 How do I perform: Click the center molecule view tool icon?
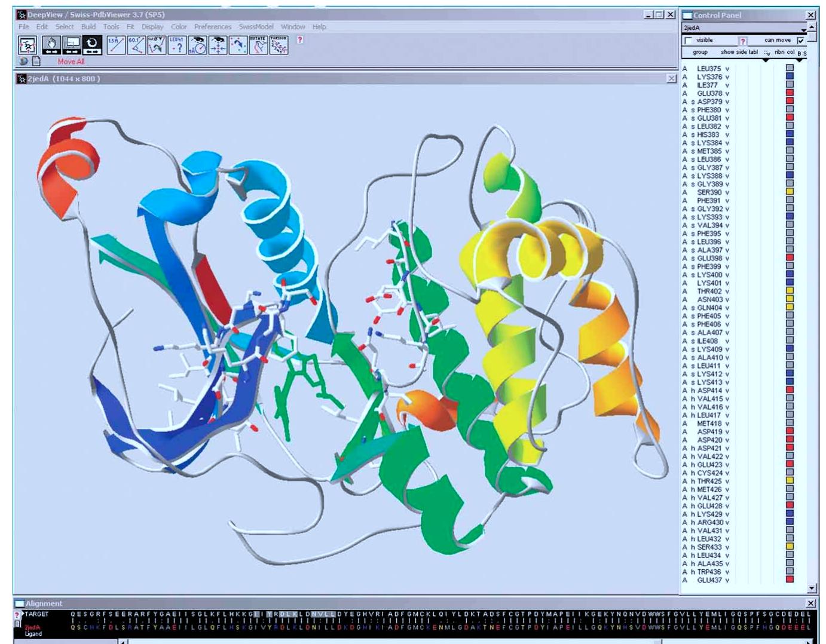pyautogui.click(x=27, y=45)
